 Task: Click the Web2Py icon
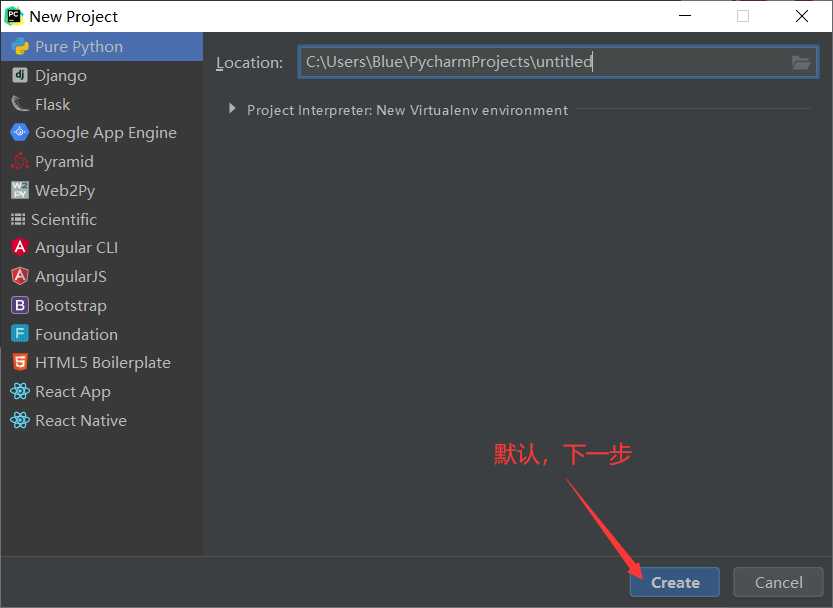(x=20, y=190)
